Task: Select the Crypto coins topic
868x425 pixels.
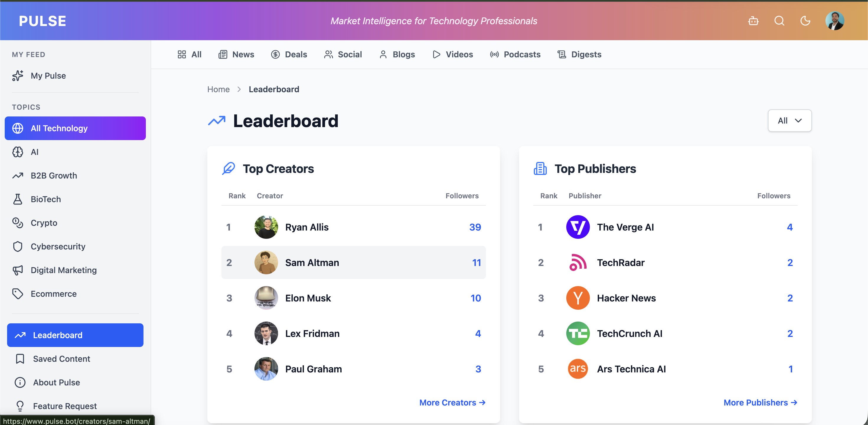Action: pos(44,223)
